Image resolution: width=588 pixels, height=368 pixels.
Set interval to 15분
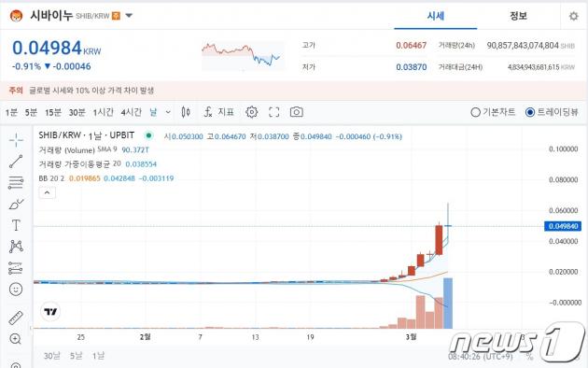[53, 112]
